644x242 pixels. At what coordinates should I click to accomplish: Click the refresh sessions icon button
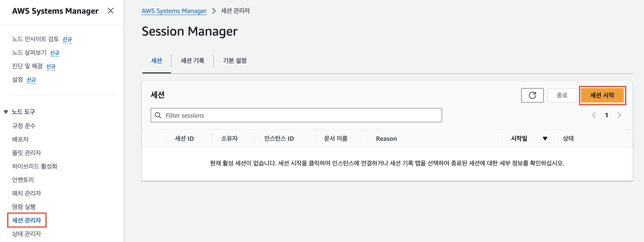(532, 95)
